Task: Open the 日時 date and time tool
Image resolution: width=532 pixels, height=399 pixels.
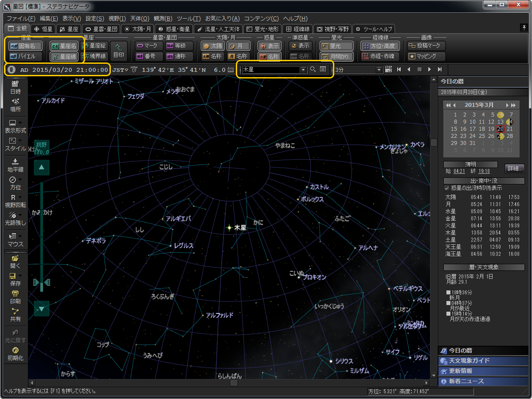Action: point(15,87)
